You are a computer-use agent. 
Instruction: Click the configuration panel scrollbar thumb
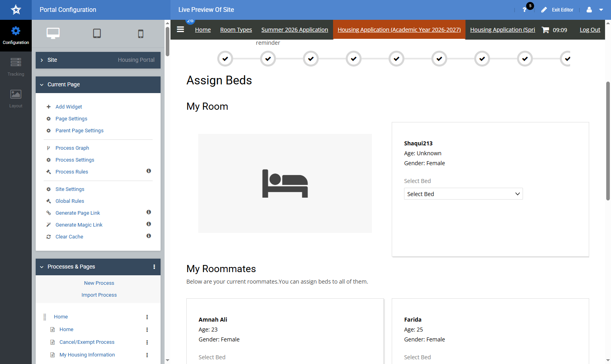click(167, 42)
